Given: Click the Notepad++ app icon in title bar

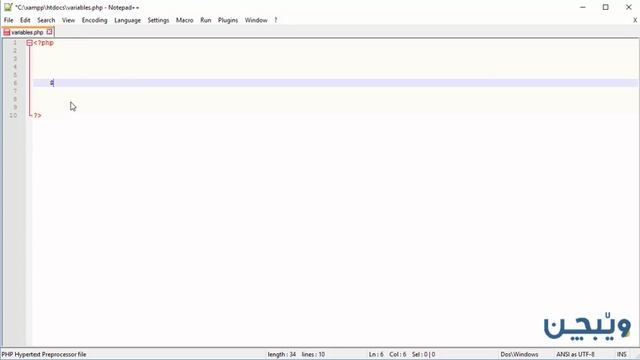Looking at the screenshot, I should [8, 7].
